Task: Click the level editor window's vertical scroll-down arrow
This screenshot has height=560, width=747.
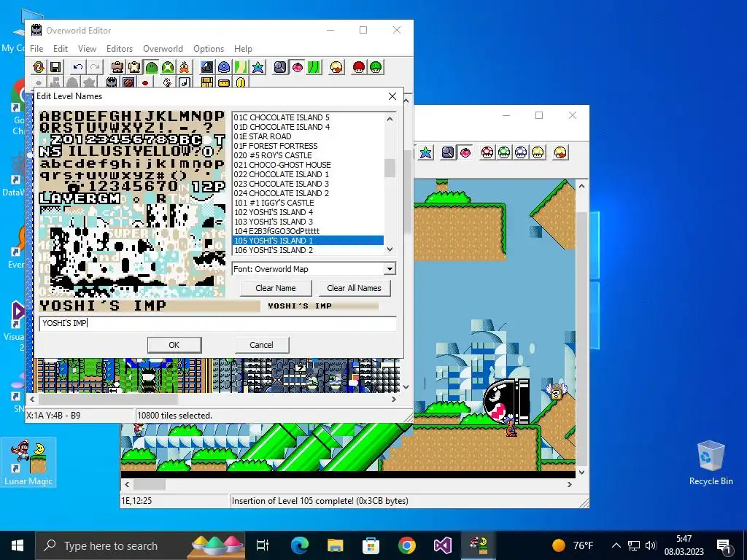Action: [581, 472]
